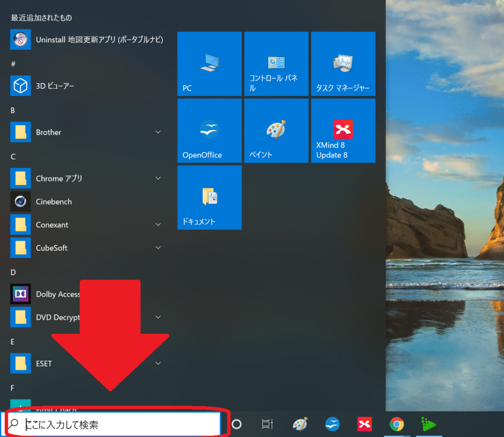Click the Cortana circle icon in the taskbar
The width and height of the screenshot is (504, 437).
point(237,424)
